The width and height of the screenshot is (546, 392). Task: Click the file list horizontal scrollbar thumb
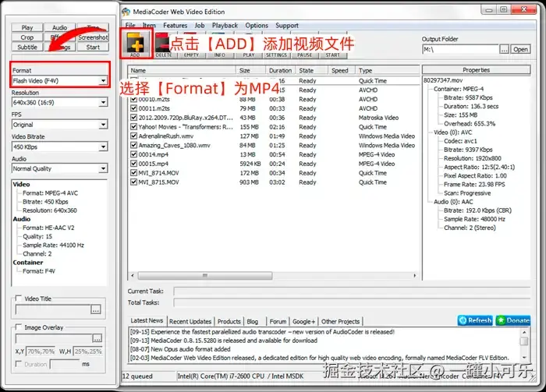tap(205, 275)
